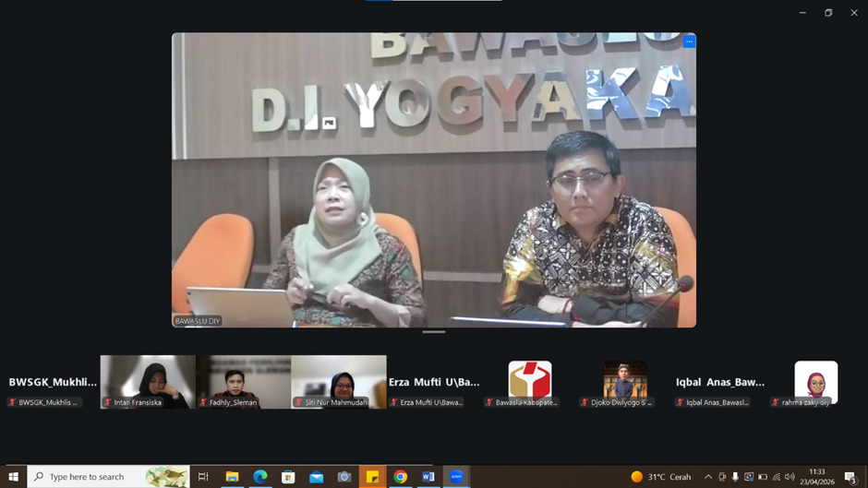Viewport: 868px width, 488px height.
Task: Select Intan Fransiska video thumbnail
Action: click(148, 382)
